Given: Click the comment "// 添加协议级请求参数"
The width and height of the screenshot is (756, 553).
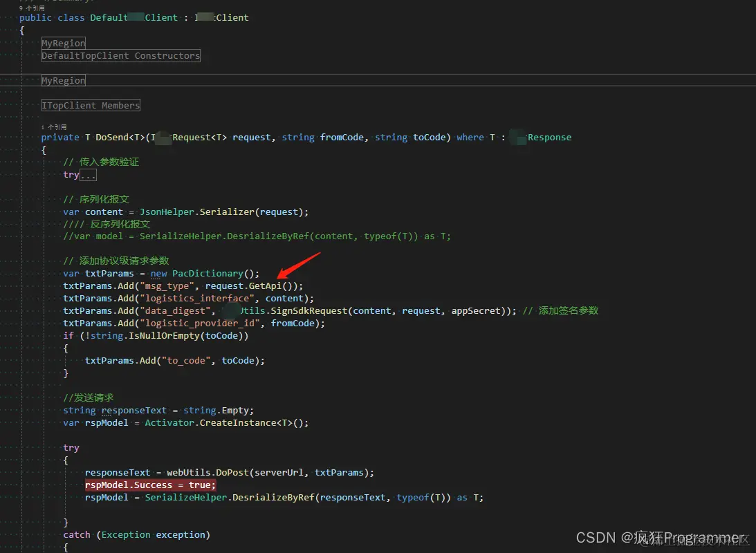Looking at the screenshot, I should (x=116, y=261).
